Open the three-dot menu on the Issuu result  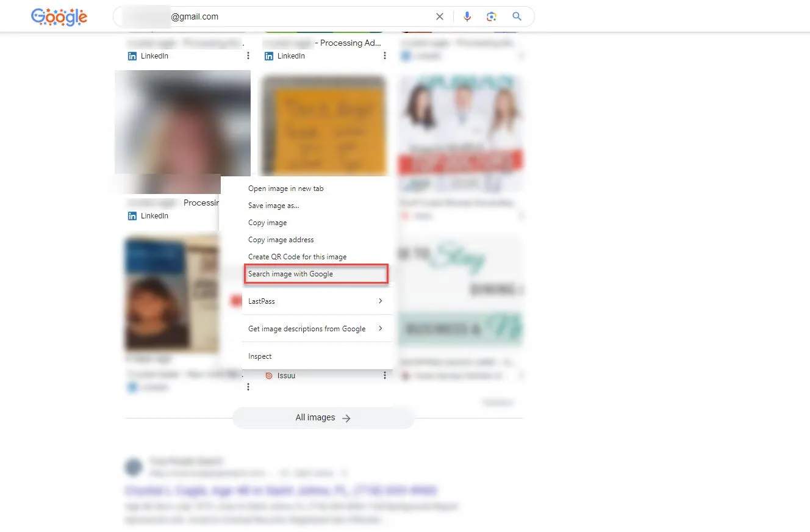point(384,375)
